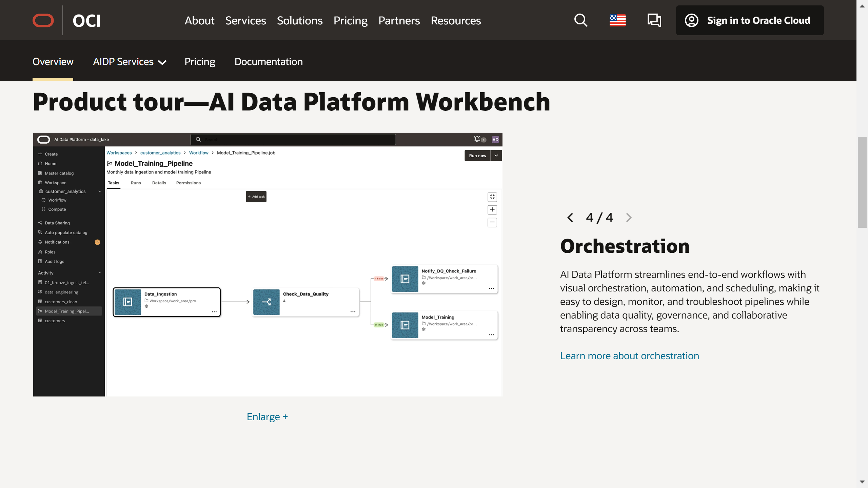
Task: Collapse customer_analytics tree chevron
Action: click(x=100, y=191)
